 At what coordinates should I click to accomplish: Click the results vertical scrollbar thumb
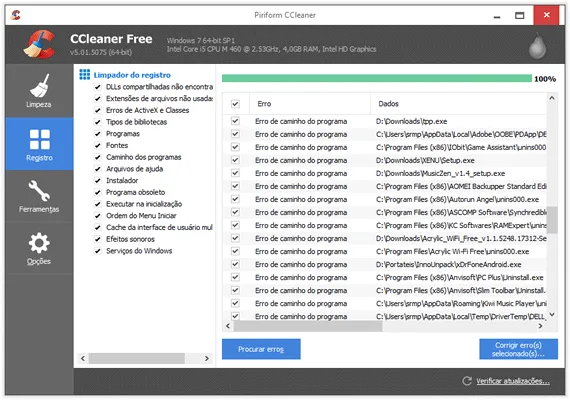552,220
